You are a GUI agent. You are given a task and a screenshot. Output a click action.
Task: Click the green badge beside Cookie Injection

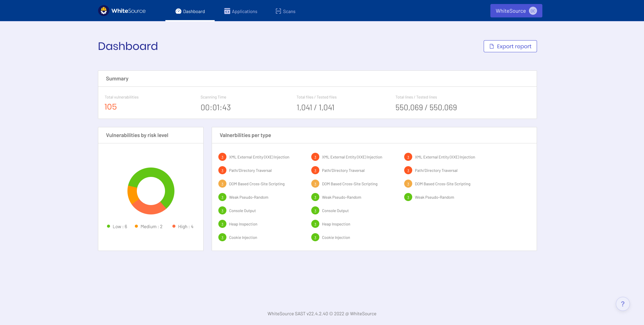tap(222, 237)
